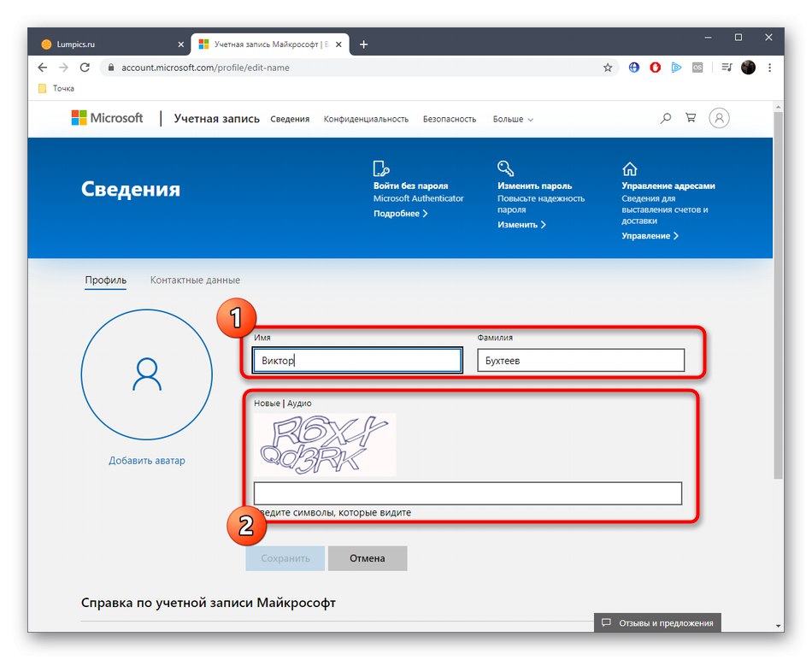The width and height of the screenshot is (812, 660).
Task: Click the passwordless sign-in device icon
Action: (x=381, y=168)
